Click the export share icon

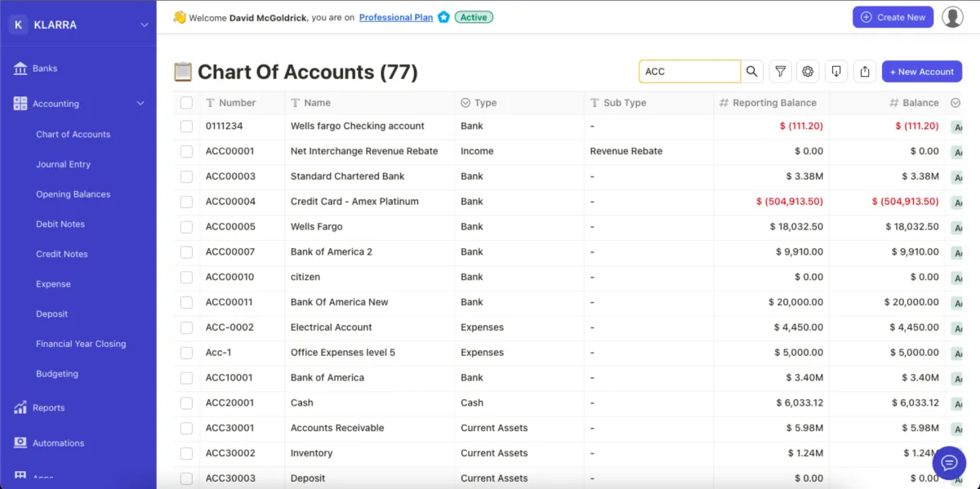tap(865, 72)
